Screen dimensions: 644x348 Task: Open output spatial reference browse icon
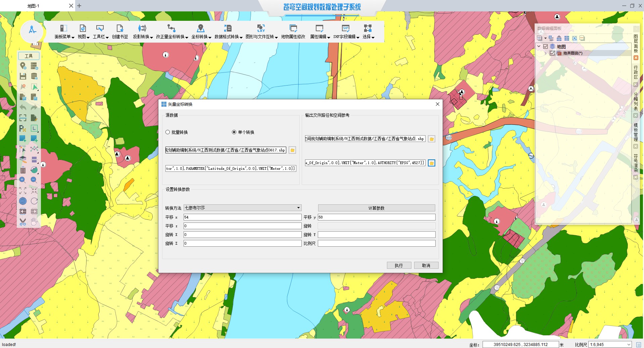(x=432, y=163)
